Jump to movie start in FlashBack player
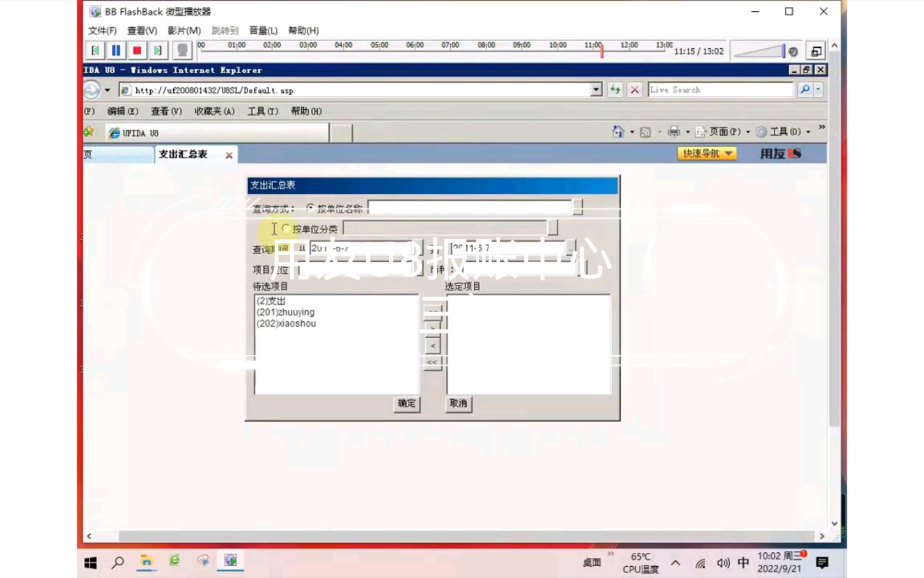 coord(95,51)
